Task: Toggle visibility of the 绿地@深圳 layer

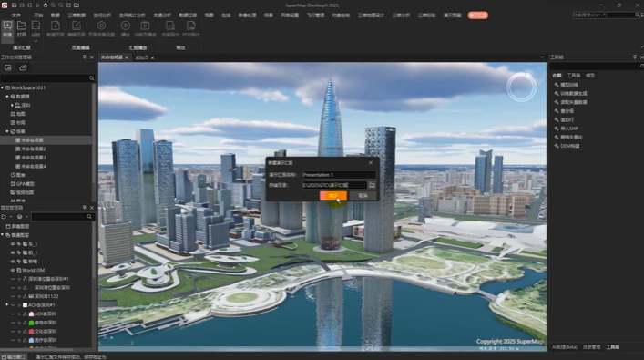Action: 13,323
